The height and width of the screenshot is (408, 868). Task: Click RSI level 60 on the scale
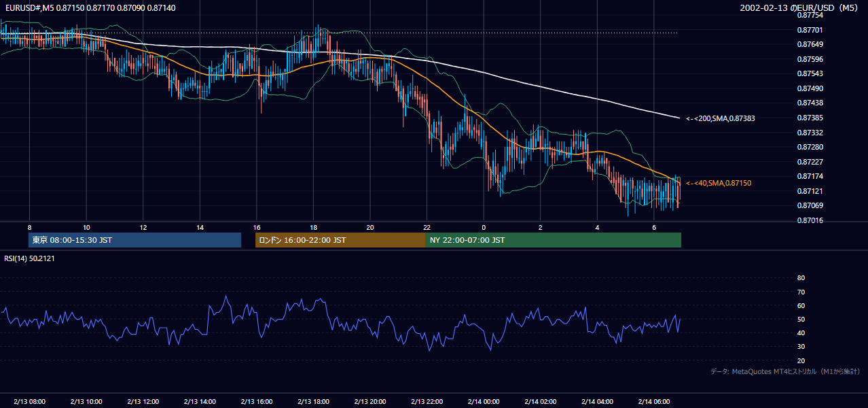click(x=801, y=305)
